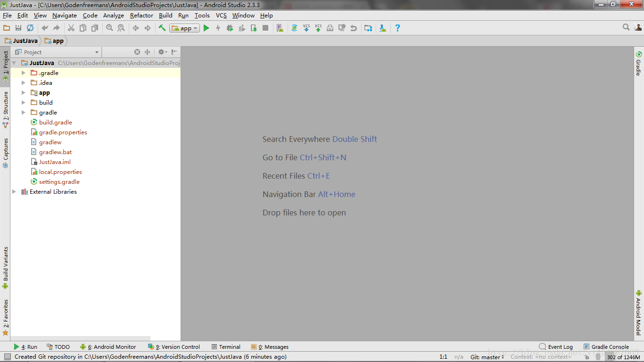Open the Project view selector dropdown
644x362 pixels.
[57, 52]
